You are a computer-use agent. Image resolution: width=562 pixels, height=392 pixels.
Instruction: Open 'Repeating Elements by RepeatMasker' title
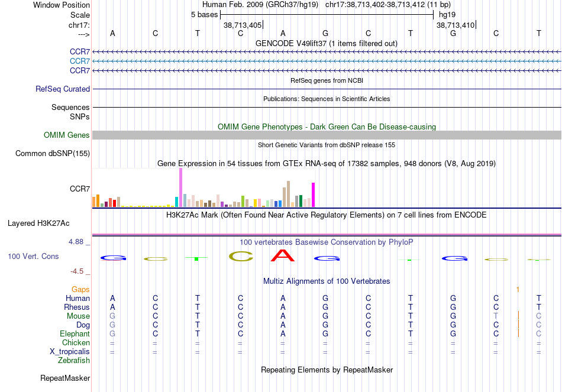327,370
